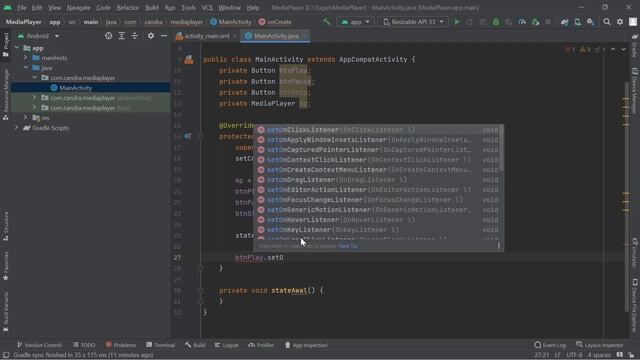Open the Logcat tool window
This screenshot has width=640, height=360.
coord(227,345)
